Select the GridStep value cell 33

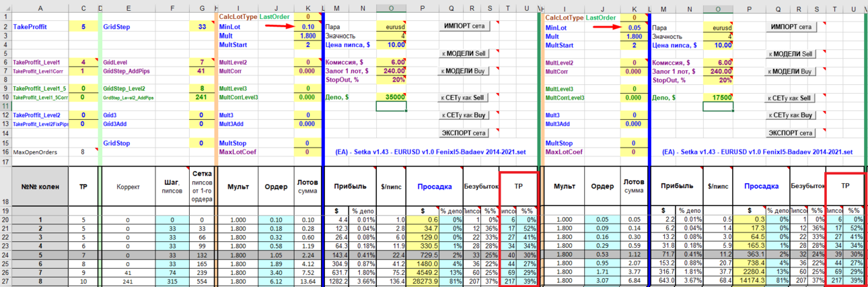pyautogui.click(x=201, y=26)
